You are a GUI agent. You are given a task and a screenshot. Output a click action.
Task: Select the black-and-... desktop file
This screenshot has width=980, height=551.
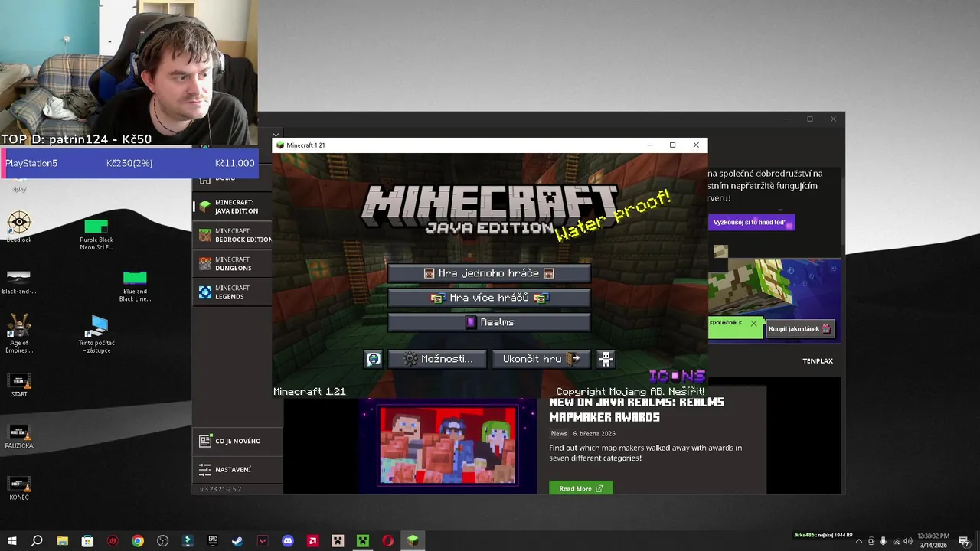(x=19, y=281)
